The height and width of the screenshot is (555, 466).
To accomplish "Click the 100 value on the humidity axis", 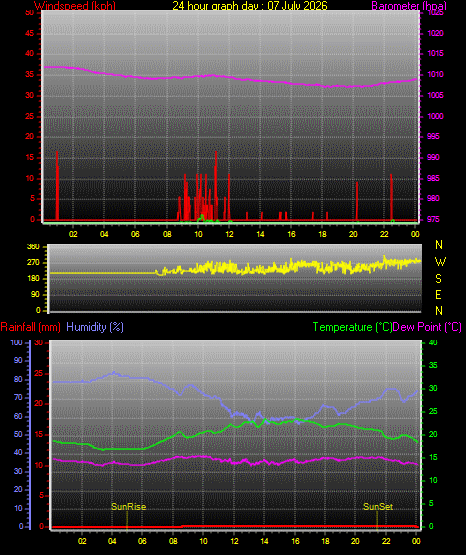I will click(16, 342).
